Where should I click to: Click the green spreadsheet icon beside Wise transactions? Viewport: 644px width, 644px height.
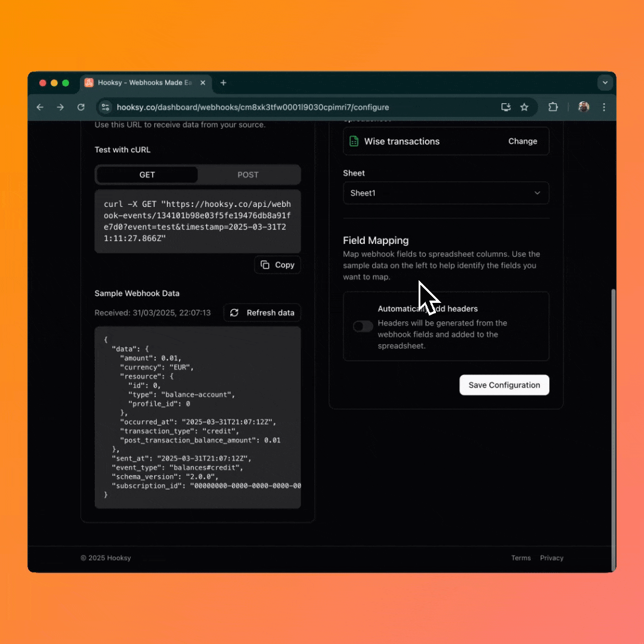pos(354,141)
